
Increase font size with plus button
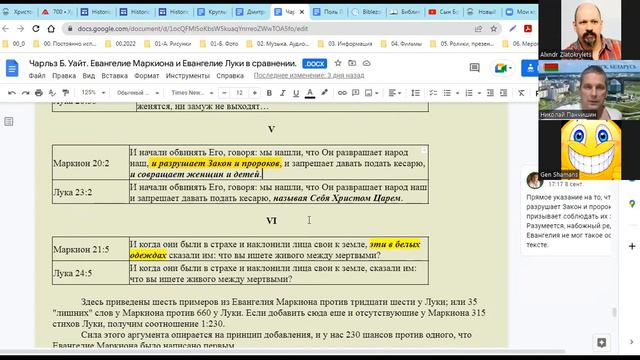(x=255, y=93)
